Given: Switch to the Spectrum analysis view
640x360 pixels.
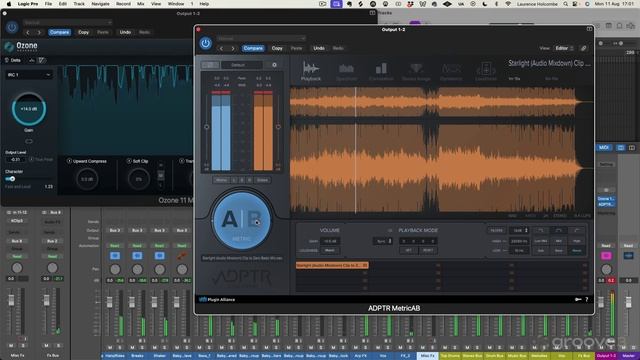Looking at the screenshot, I should (x=346, y=71).
